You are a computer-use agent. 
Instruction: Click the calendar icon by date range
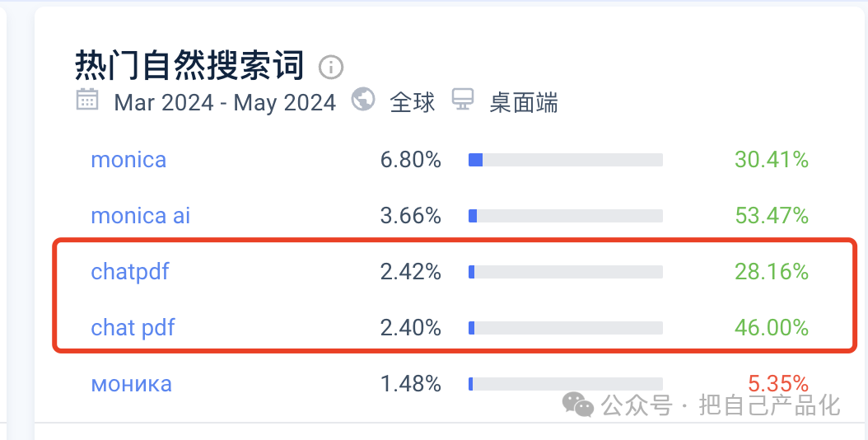86,101
